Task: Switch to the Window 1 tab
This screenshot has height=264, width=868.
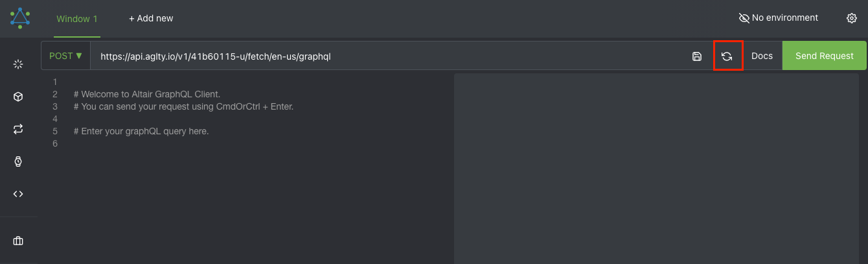Action: point(77,19)
